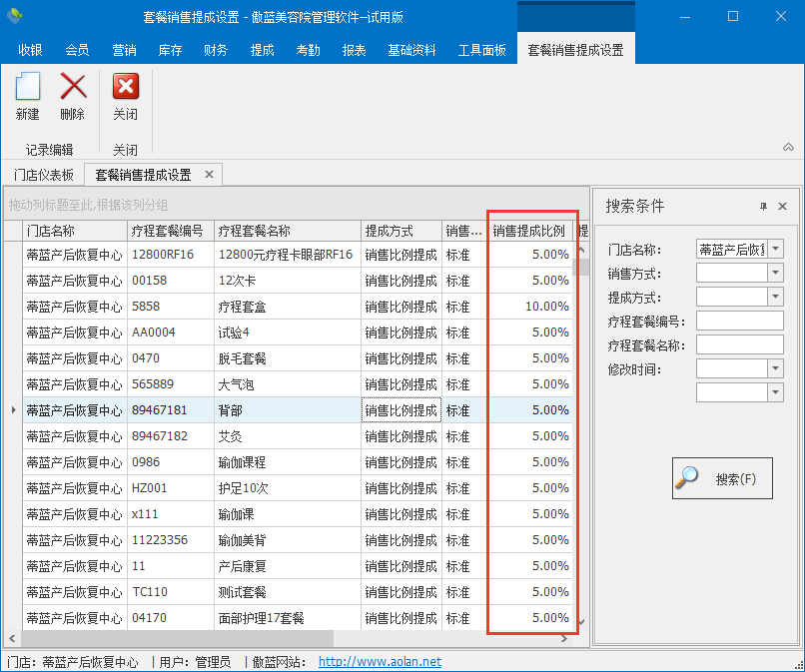Click the horizontal scrollbar thumb

tap(177, 639)
